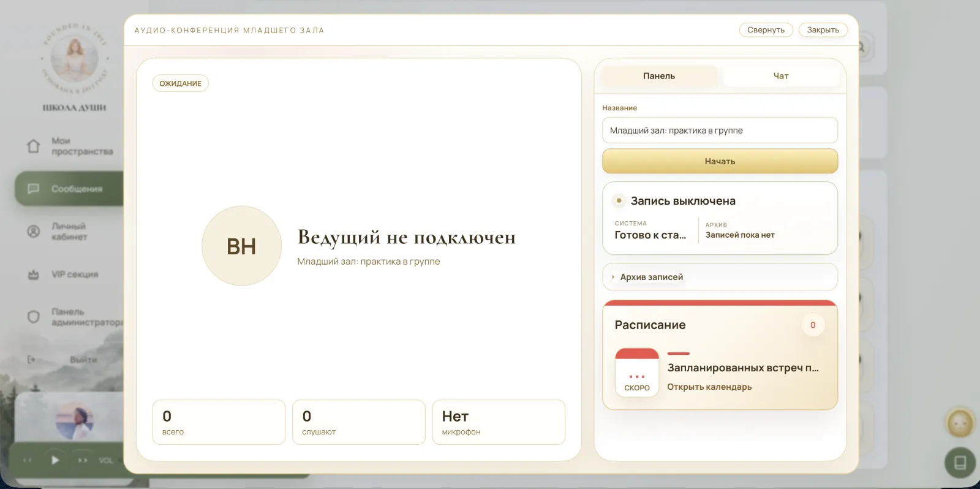Image resolution: width=980 pixels, height=489 pixels.
Task: Click the conference Название input field
Action: pyautogui.click(x=720, y=131)
